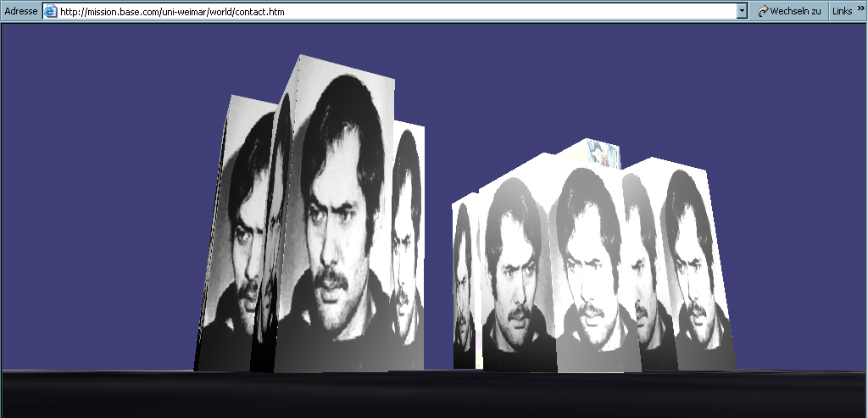Screen dimensions: 868x418
Task: Click the narrow leftmost panel of right cluster
Action: pos(464,280)
